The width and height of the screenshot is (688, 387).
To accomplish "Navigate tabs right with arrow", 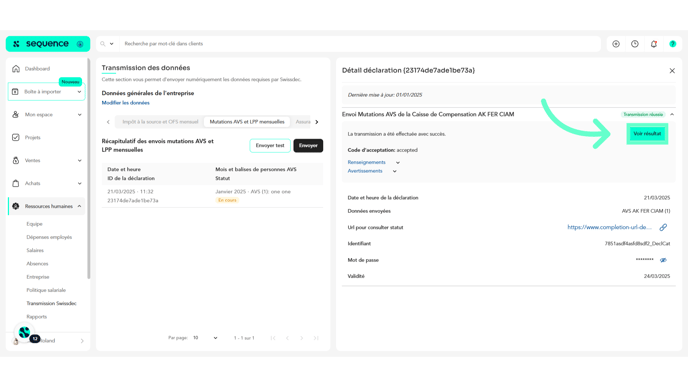I will coord(317,122).
